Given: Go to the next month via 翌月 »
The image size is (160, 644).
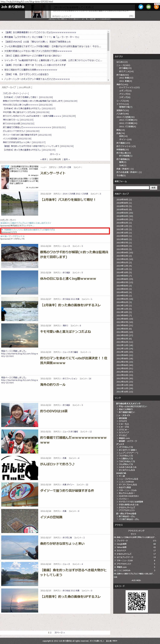Looking at the screenshot, I should point(66,159).
